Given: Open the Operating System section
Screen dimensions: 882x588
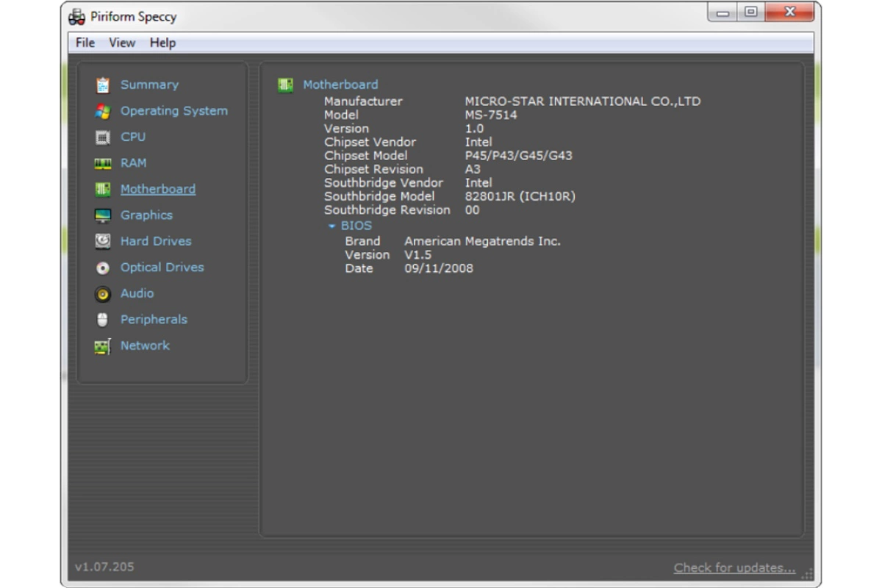Looking at the screenshot, I should pyautogui.click(x=174, y=111).
